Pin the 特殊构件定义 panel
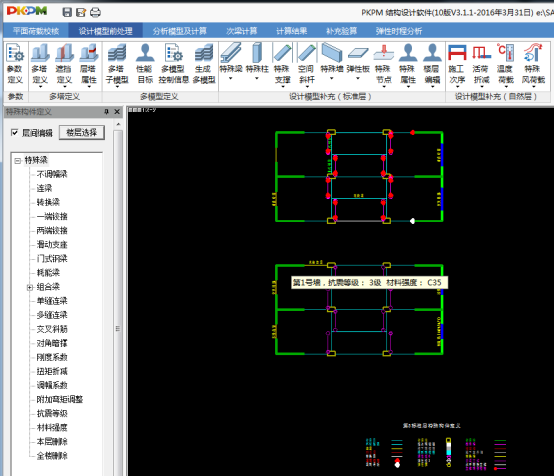 click(x=106, y=112)
